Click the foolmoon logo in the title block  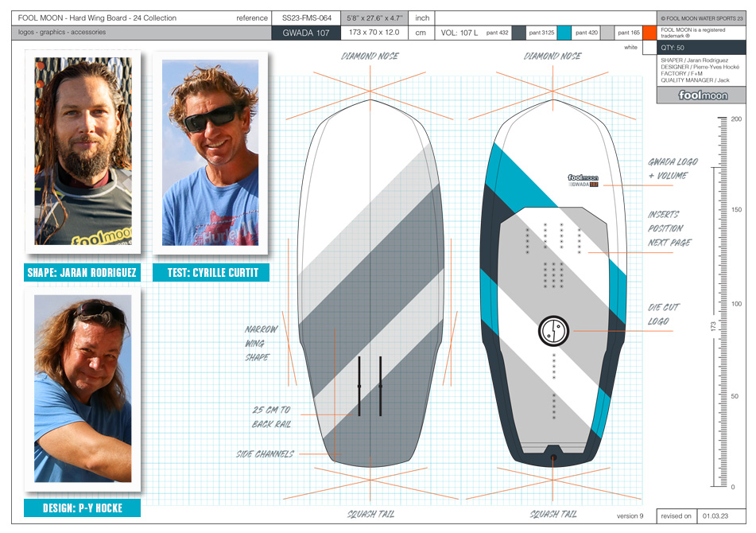click(703, 95)
